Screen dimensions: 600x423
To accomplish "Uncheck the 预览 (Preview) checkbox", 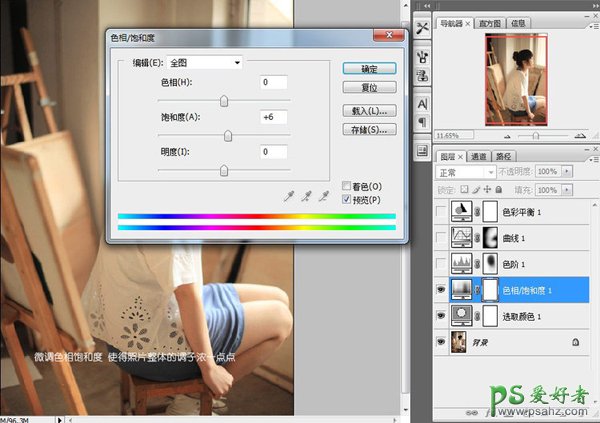I will coord(346,199).
